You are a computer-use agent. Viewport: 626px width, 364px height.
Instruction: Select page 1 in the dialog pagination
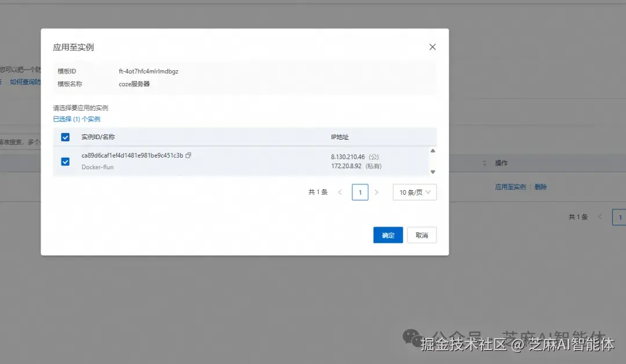click(359, 192)
